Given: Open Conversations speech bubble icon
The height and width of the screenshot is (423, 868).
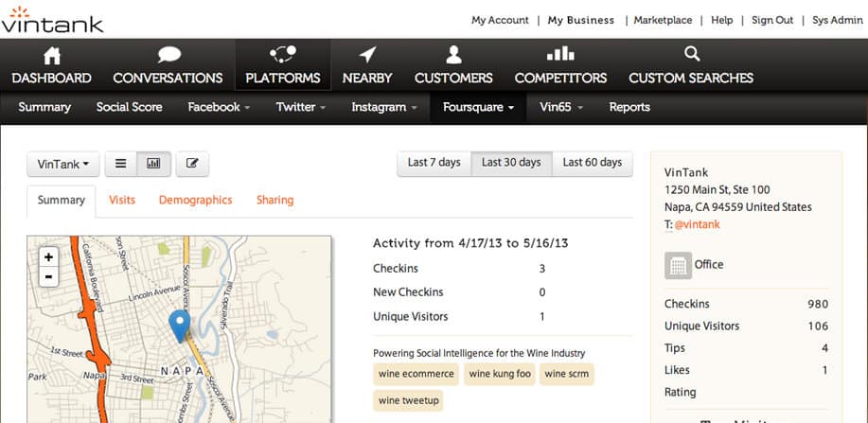Looking at the screenshot, I should (168, 55).
